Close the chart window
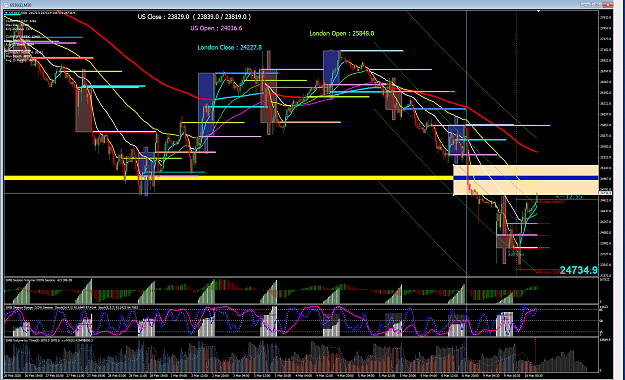The width and height of the screenshot is (625, 380). click(608, 4)
